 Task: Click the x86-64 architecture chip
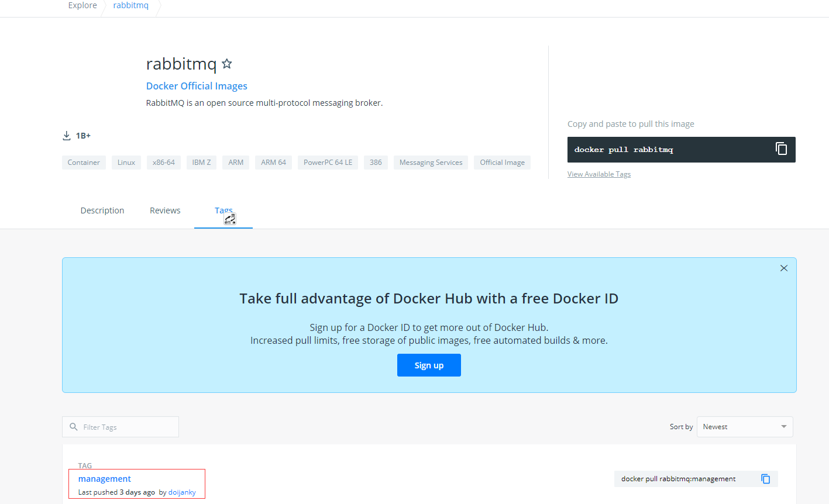(164, 163)
